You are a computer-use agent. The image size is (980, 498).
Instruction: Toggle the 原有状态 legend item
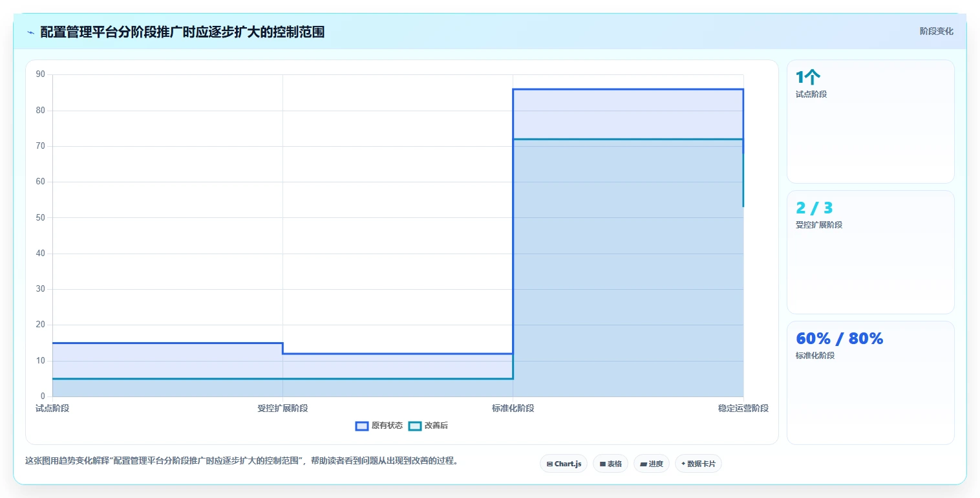(379, 426)
